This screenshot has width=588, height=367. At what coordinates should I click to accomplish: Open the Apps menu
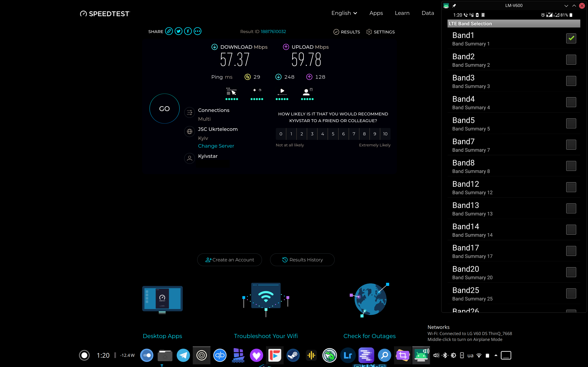click(376, 13)
